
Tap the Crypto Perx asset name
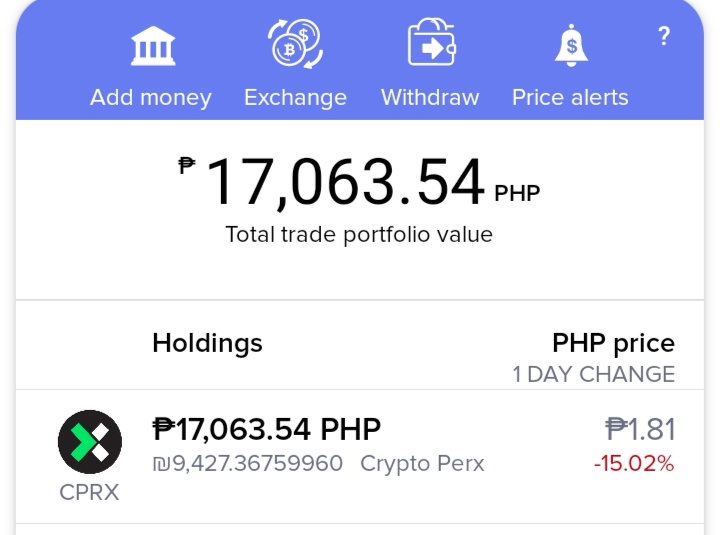422,463
